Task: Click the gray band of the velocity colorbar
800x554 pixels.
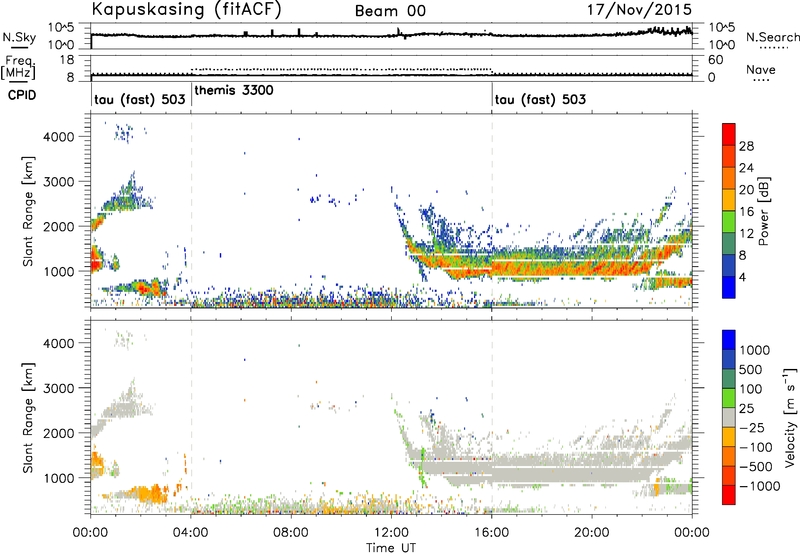Action: [729, 418]
